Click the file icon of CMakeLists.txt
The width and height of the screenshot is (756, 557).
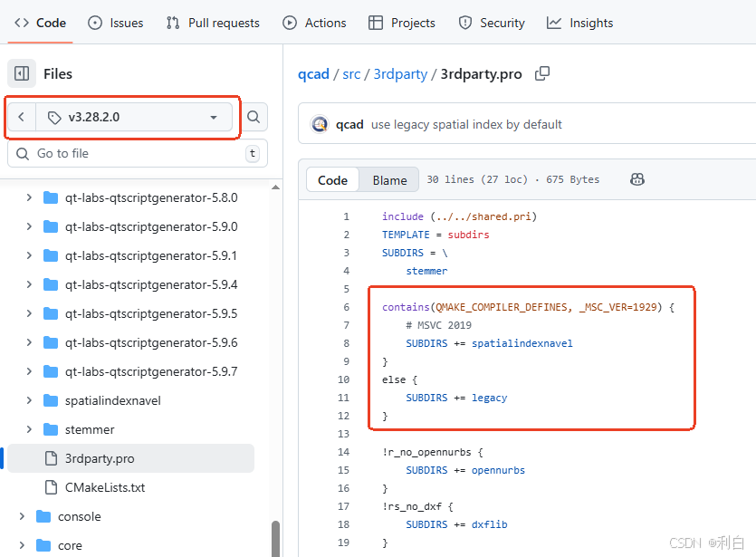tap(51, 487)
